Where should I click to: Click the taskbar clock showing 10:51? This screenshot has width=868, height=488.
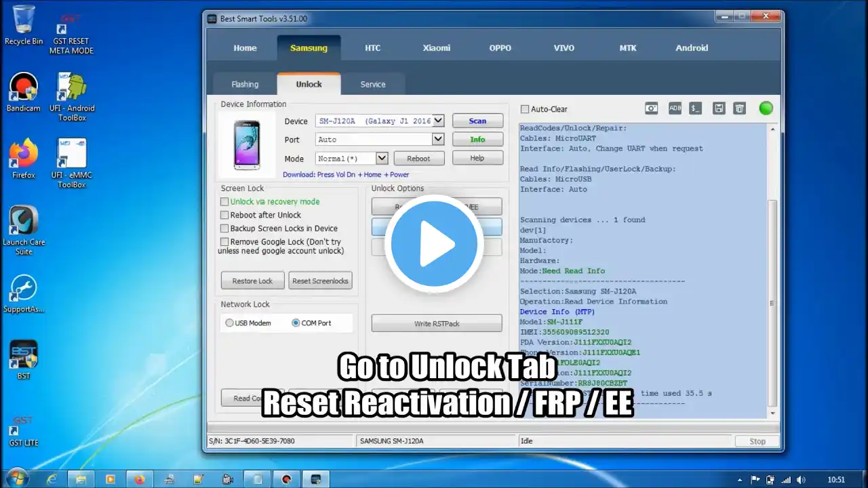pos(836,479)
